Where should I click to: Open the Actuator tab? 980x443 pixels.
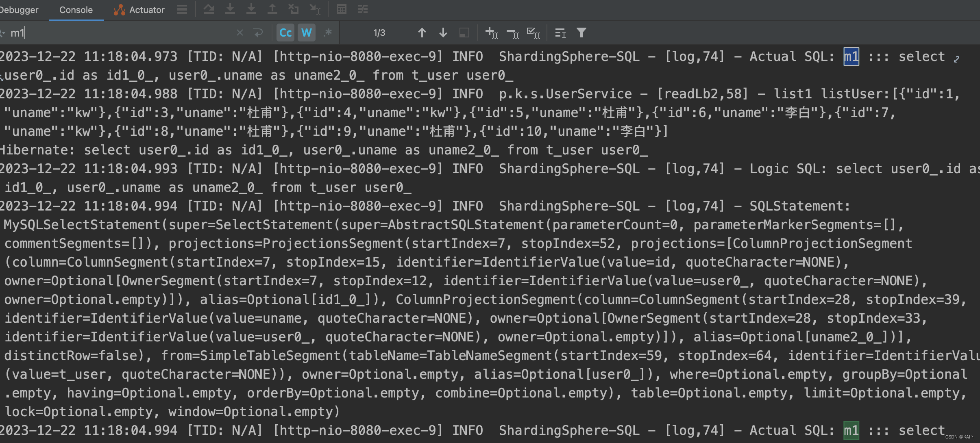[x=139, y=10]
